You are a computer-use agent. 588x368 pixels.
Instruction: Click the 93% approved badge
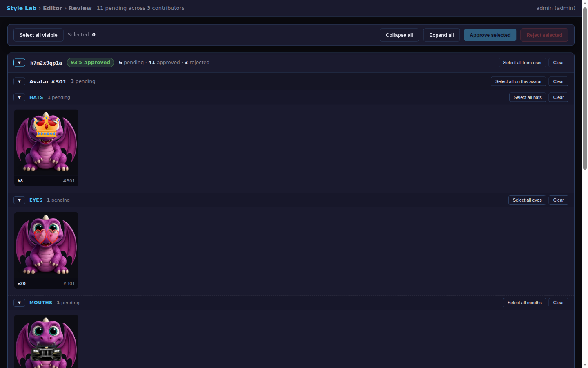point(90,63)
